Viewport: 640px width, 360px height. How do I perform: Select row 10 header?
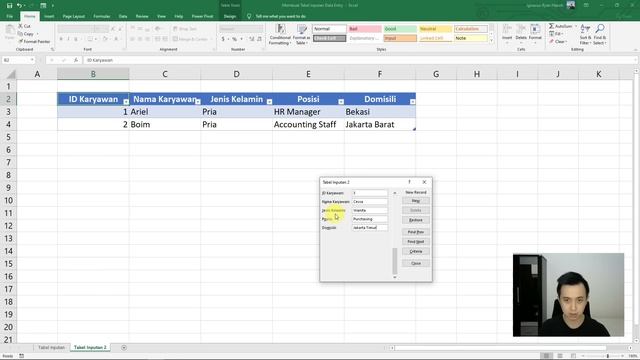[x=8, y=200]
